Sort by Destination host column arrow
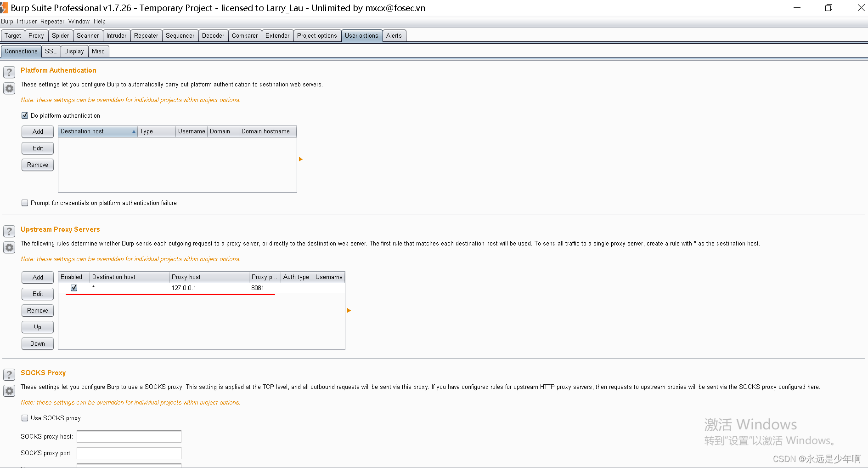This screenshot has width=868, height=468. (134, 131)
